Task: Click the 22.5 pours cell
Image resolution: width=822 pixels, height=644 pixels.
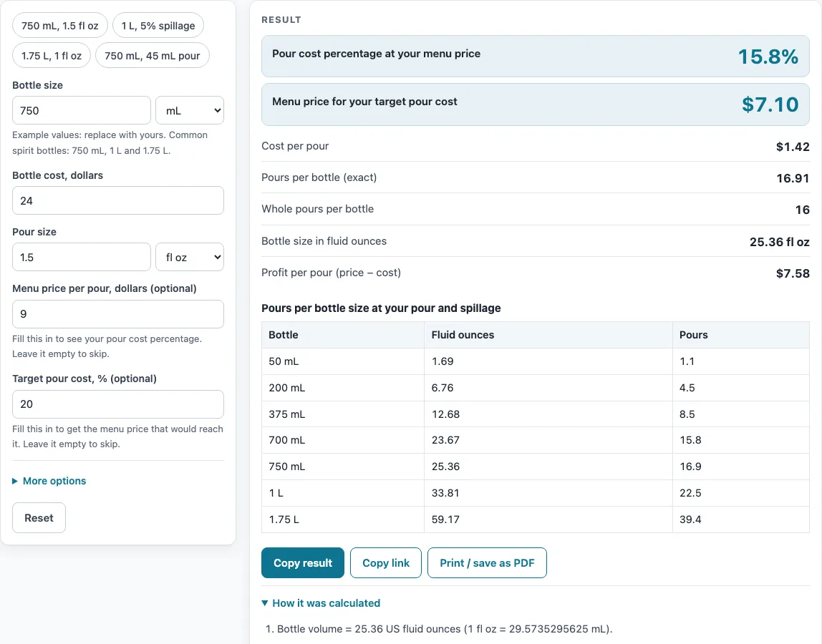Action: click(741, 493)
